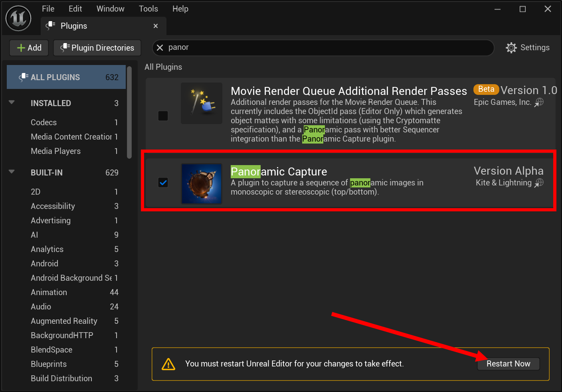Open the Tools menu
The width and height of the screenshot is (562, 392).
pyautogui.click(x=148, y=9)
